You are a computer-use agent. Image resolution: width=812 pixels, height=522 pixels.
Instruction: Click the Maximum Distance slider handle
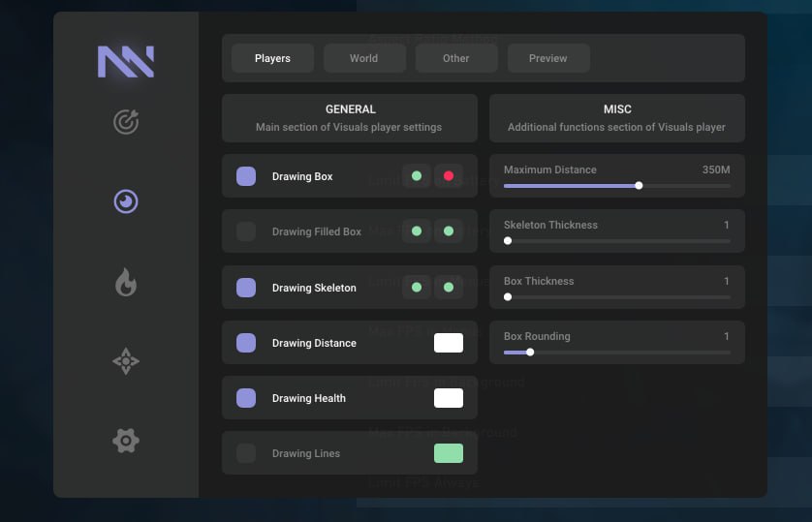[639, 185]
